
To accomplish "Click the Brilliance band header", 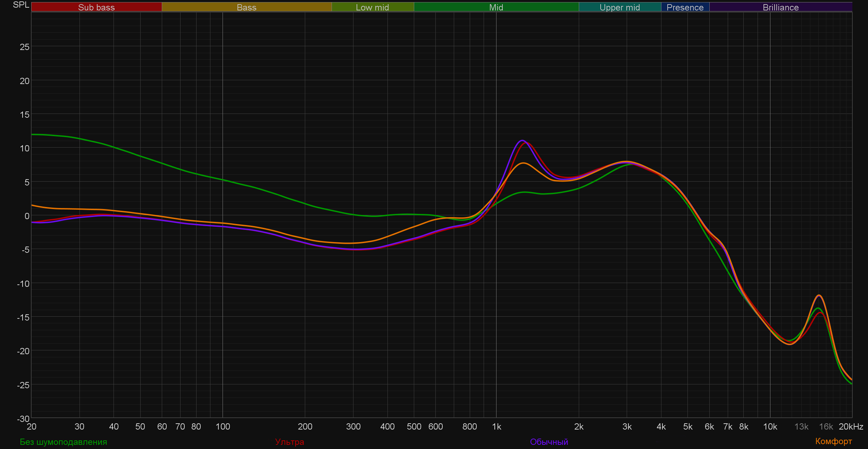I will (x=781, y=7).
